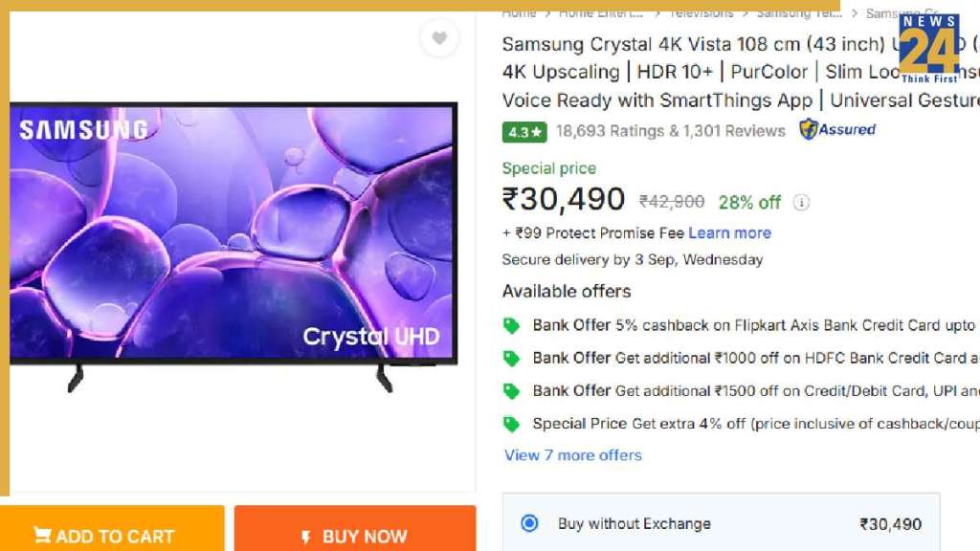980x551 pixels.
Task: Select the Buy without Exchange radio button
Action: (x=529, y=523)
